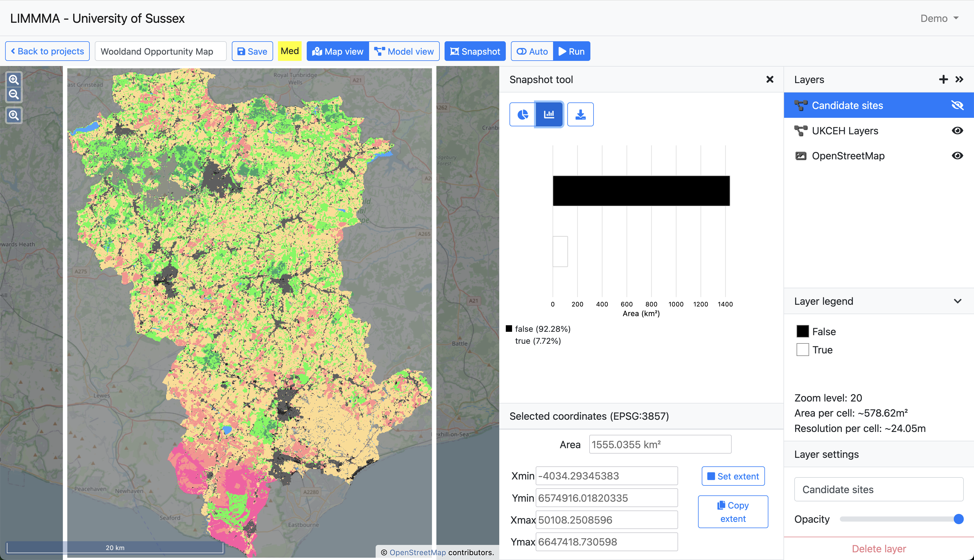Click the map zoom out icon

14,95
